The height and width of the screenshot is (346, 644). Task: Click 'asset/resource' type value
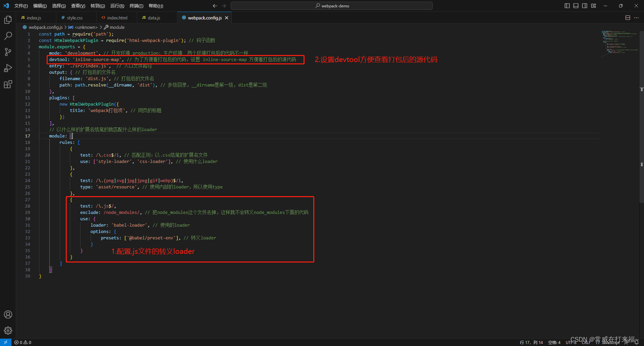[116, 187]
